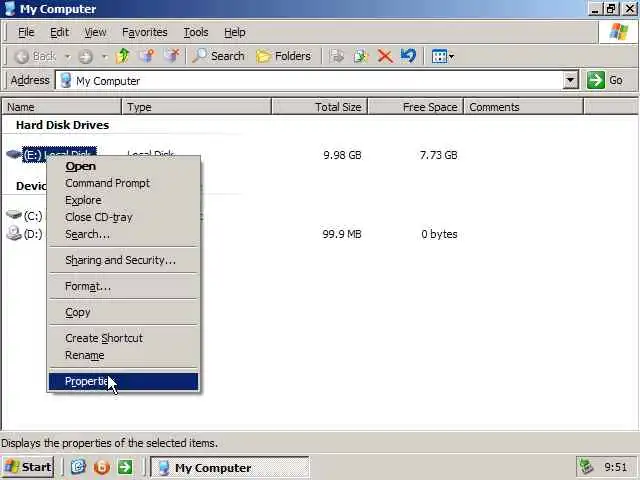The image size is (640, 480).
Task: Click the Copy To toolbar icon
Action: pos(361,56)
